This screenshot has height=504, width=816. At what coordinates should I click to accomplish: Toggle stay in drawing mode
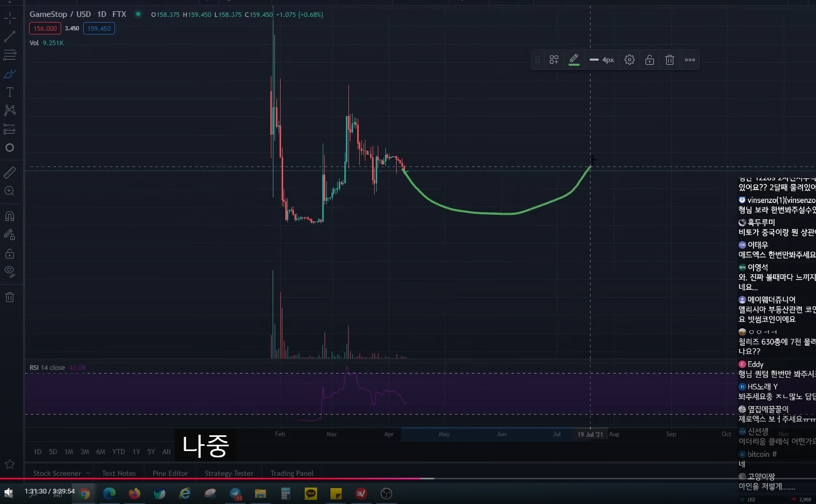click(x=9, y=234)
